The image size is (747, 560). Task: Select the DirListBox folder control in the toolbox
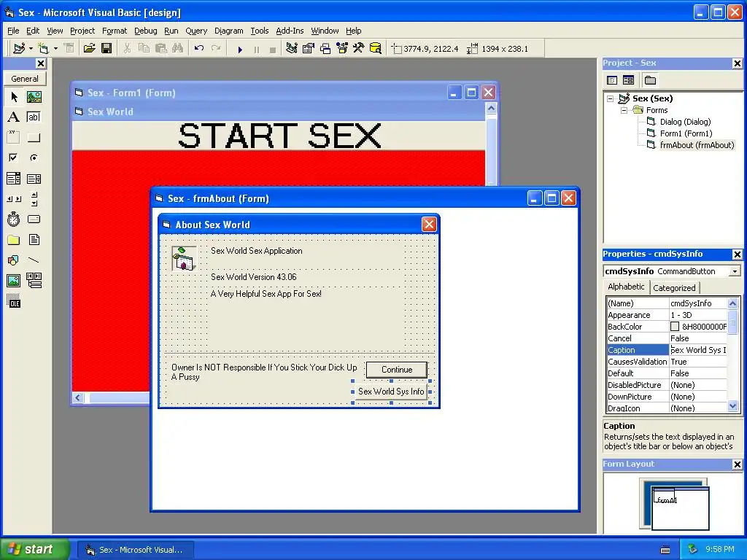click(x=14, y=239)
